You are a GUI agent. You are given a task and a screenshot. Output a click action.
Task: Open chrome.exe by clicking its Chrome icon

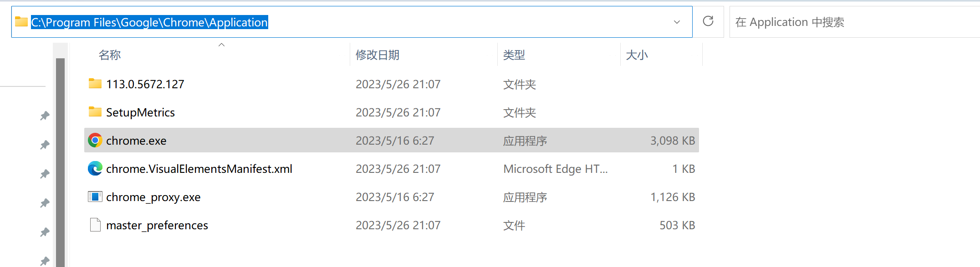pyautogui.click(x=94, y=140)
